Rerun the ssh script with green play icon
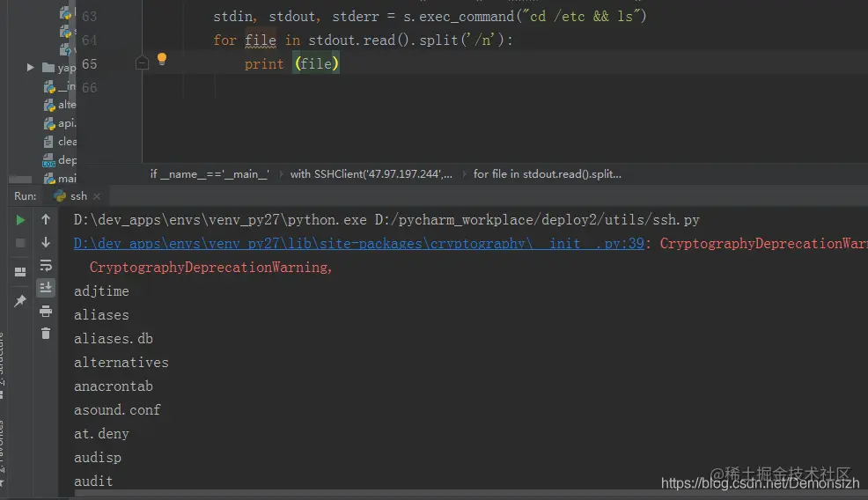The height and width of the screenshot is (500, 868). (x=20, y=220)
